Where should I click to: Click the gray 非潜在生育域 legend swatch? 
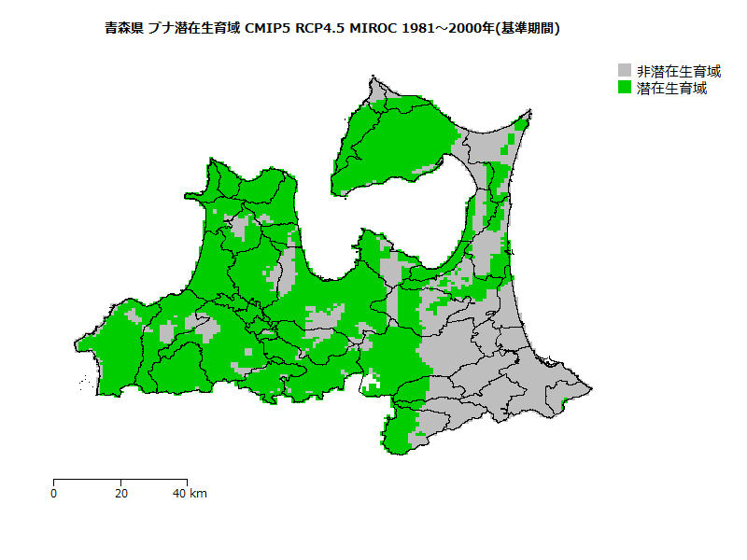point(625,71)
